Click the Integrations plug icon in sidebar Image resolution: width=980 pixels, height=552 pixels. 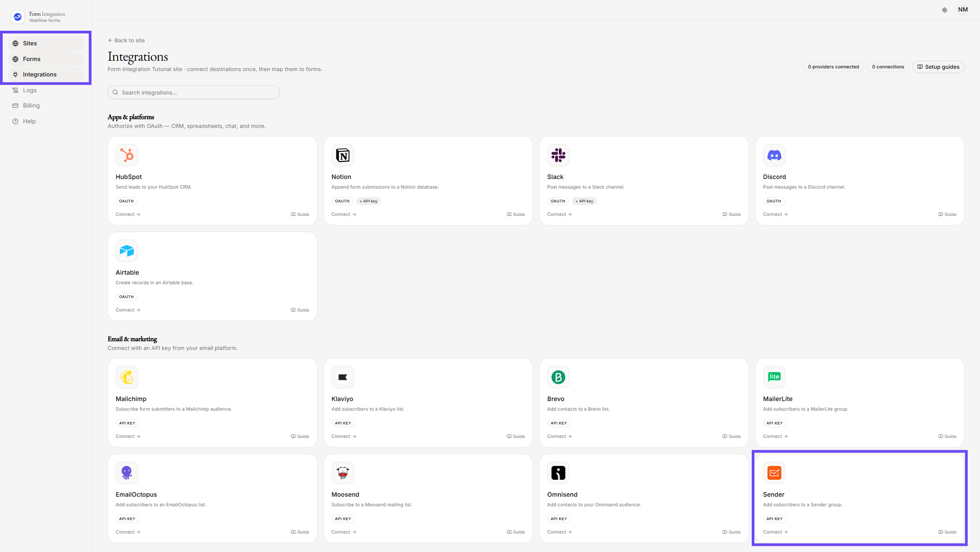pos(15,75)
